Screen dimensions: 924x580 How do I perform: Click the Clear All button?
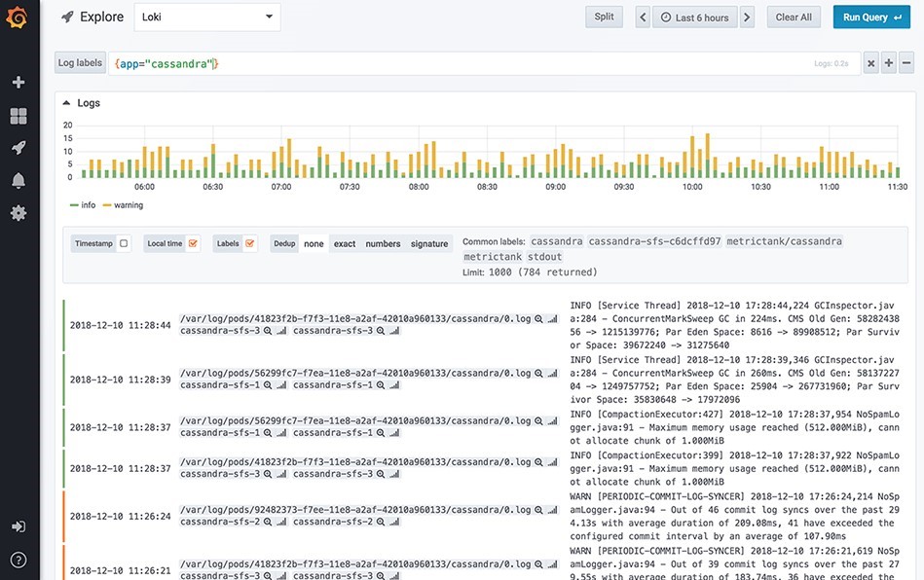click(x=794, y=18)
